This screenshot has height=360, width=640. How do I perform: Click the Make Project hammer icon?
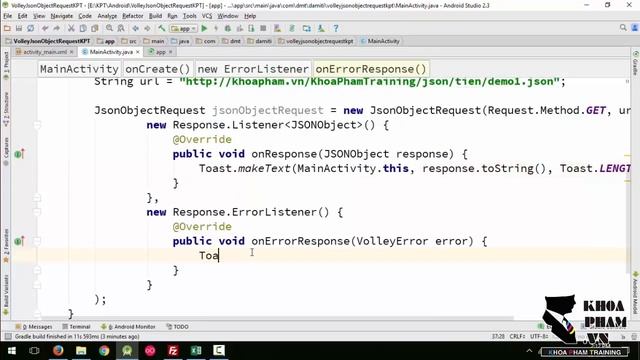click(162, 28)
